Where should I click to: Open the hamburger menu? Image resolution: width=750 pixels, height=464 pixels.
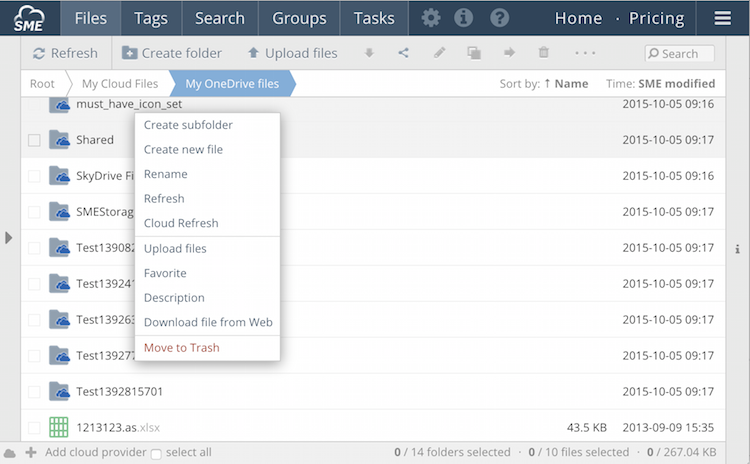pyautogui.click(x=722, y=18)
